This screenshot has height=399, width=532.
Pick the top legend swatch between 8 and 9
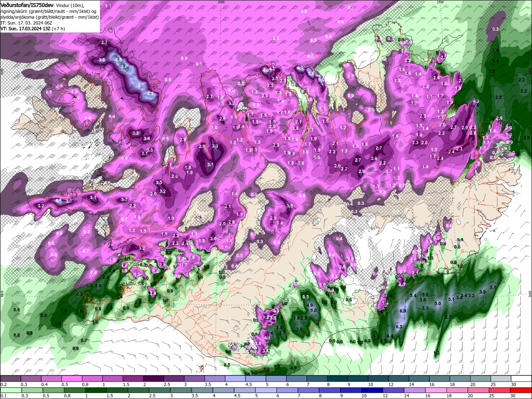click(x=337, y=378)
